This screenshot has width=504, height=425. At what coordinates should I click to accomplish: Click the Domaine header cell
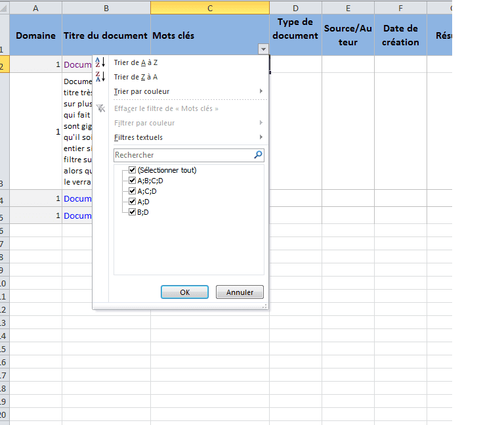35,35
